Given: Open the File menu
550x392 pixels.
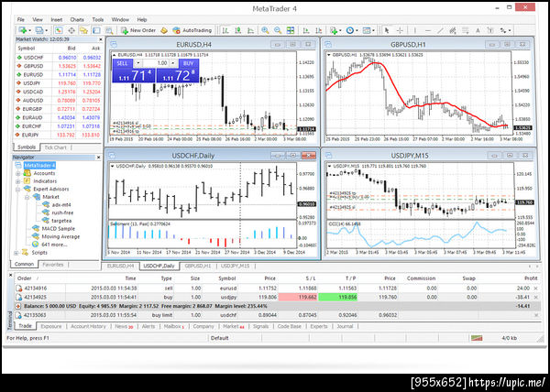Looking at the screenshot, I should point(21,19).
